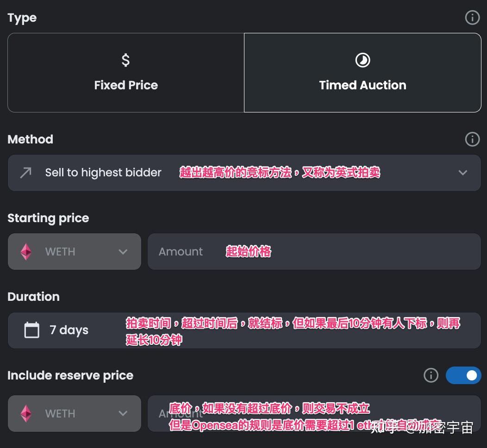Image resolution: width=487 pixels, height=448 pixels.
Task: Expand the Method dropdown chevron
Action: click(x=462, y=173)
